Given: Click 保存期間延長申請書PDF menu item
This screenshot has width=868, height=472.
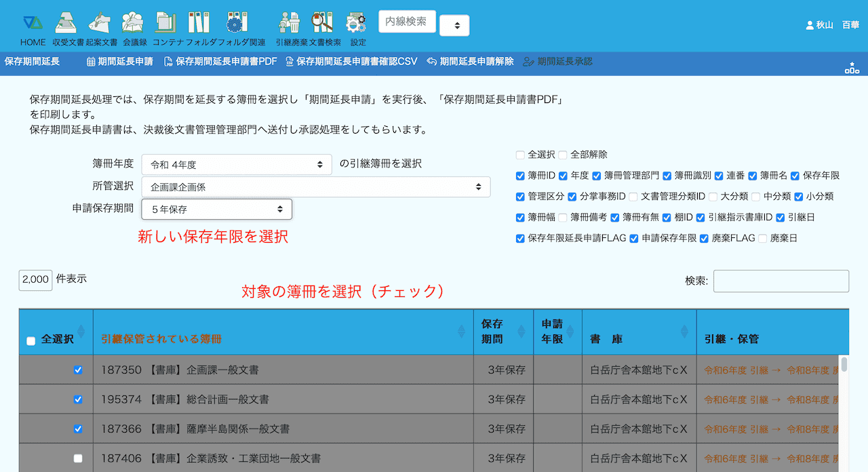Looking at the screenshot, I should click(x=220, y=62).
